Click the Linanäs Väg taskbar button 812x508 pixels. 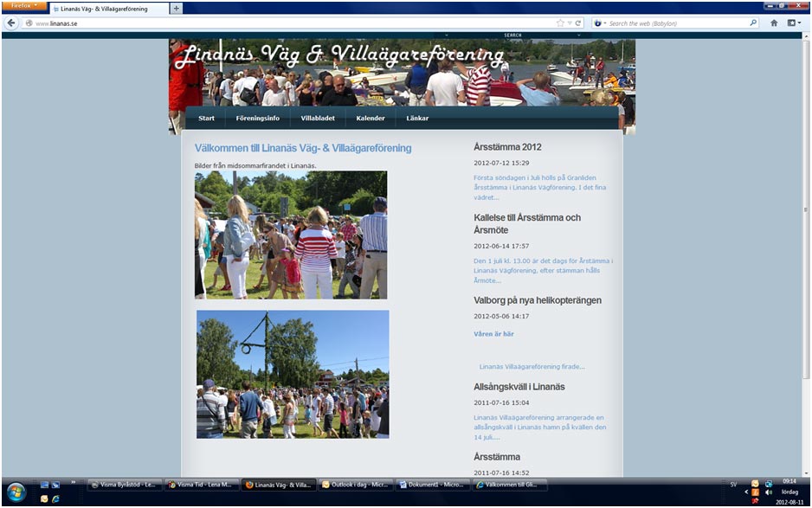279,485
